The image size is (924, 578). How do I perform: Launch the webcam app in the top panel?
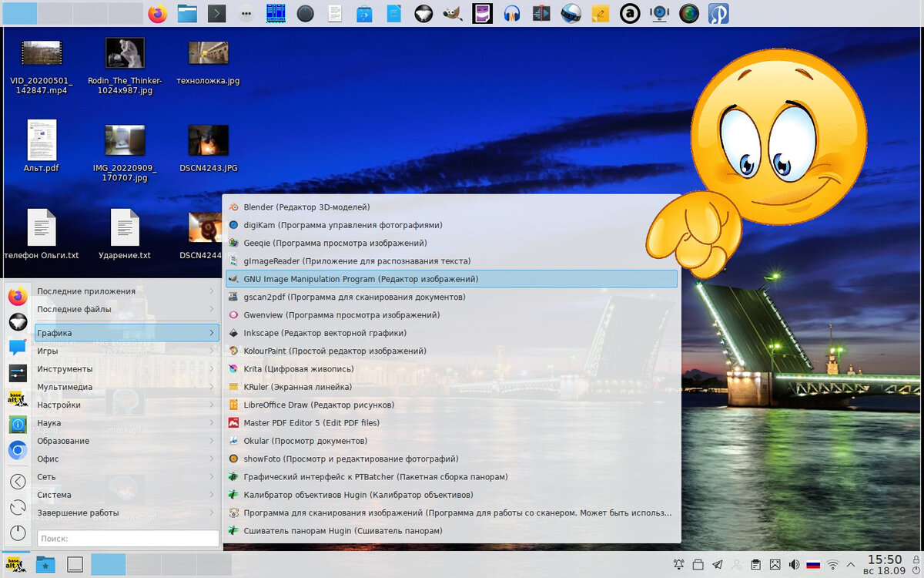[659, 14]
